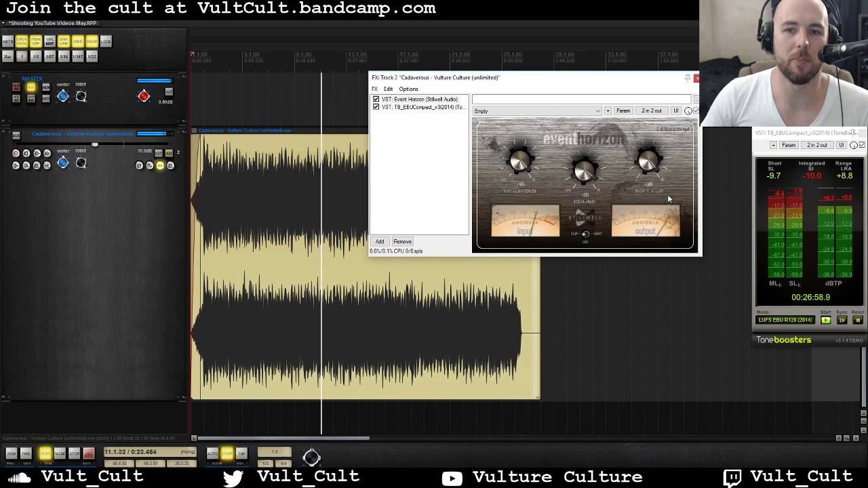Viewport: 868px width, 488px height.
Task: Click the width knob on Cadaverous track
Action: tap(81, 163)
